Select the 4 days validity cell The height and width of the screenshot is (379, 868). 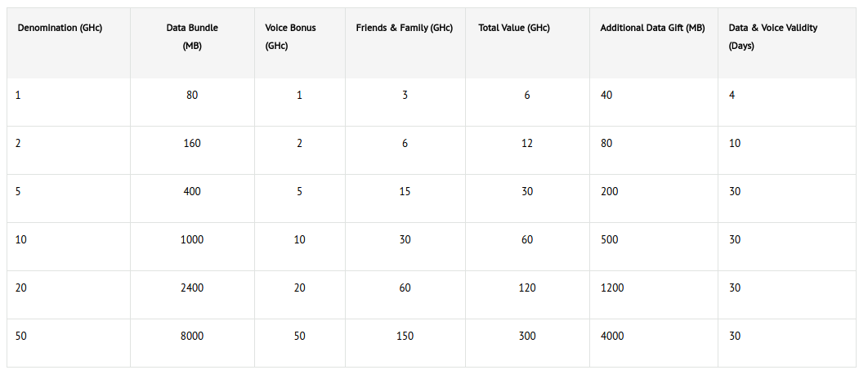pos(732,95)
